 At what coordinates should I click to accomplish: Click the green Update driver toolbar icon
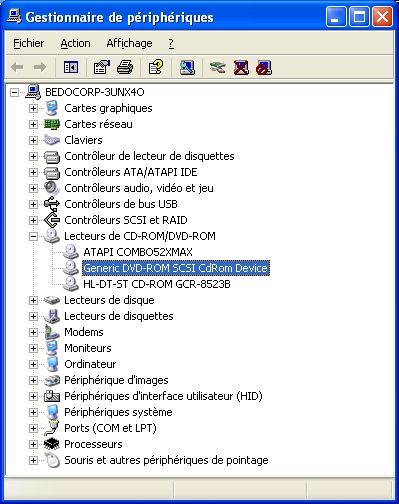click(218, 68)
